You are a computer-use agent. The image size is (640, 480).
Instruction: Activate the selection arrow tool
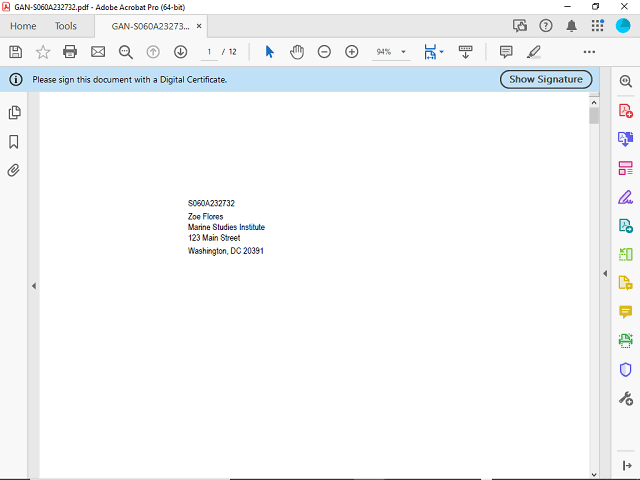269,52
